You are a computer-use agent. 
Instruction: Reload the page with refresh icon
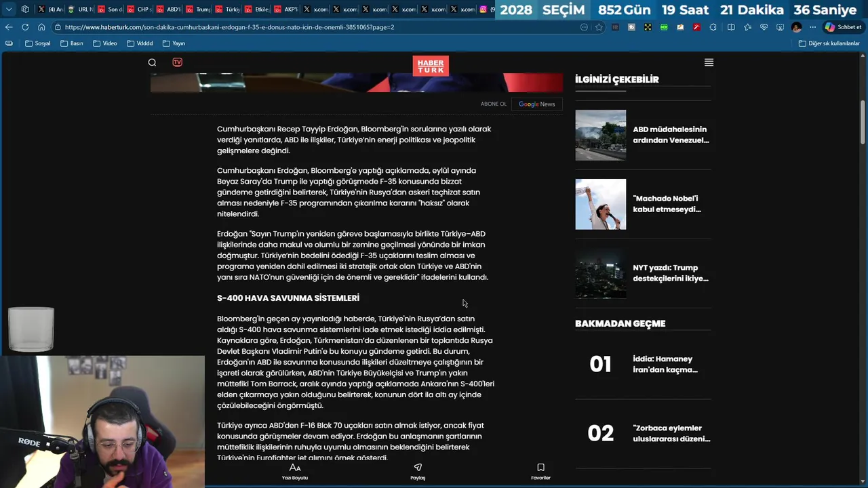25,27
